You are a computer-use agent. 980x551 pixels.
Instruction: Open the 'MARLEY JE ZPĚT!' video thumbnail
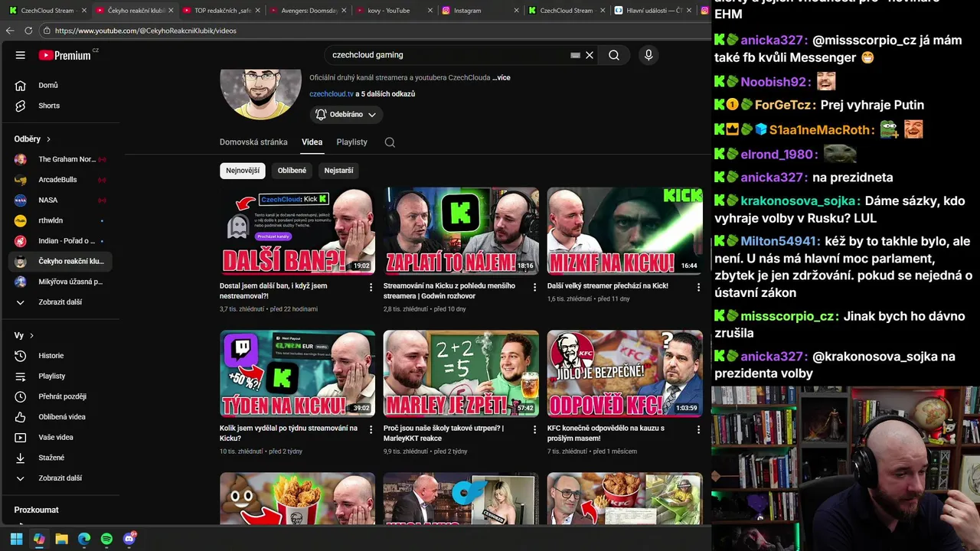click(x=461, y=373)
